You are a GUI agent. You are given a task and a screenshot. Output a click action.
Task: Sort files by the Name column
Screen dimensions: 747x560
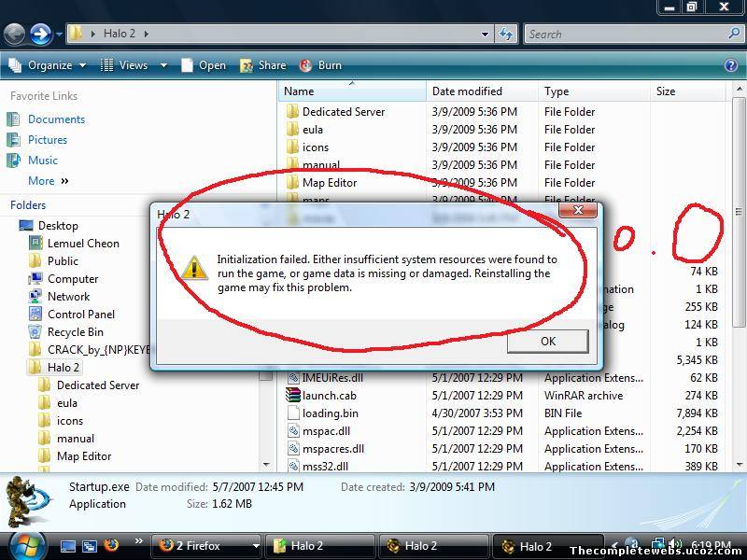[352, 91]
